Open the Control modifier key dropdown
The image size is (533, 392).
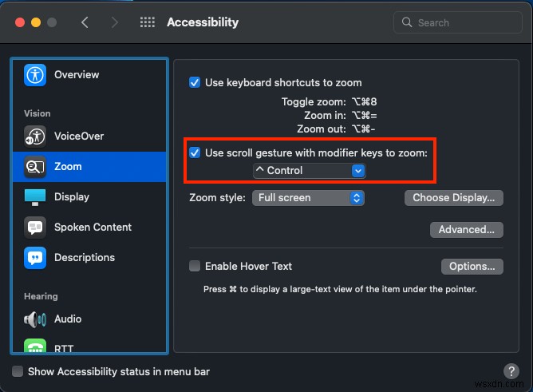(308, 170)
